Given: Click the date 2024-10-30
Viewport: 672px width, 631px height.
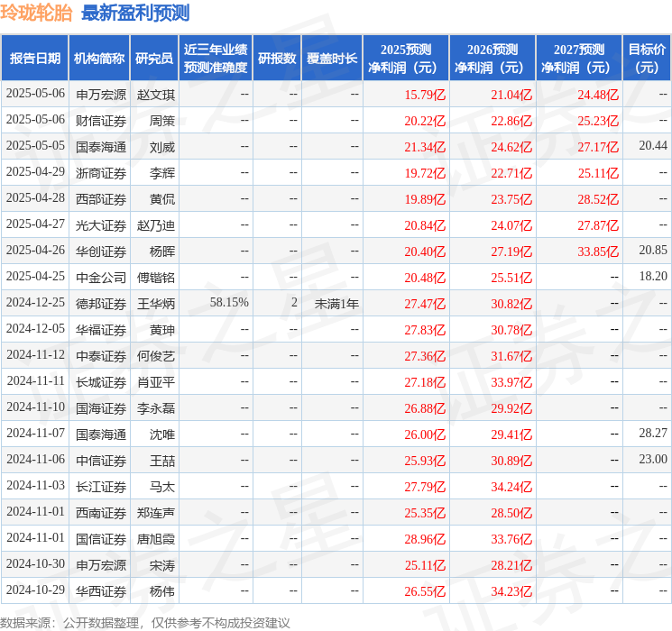Looking at the screenshot, I should point(35,563).
